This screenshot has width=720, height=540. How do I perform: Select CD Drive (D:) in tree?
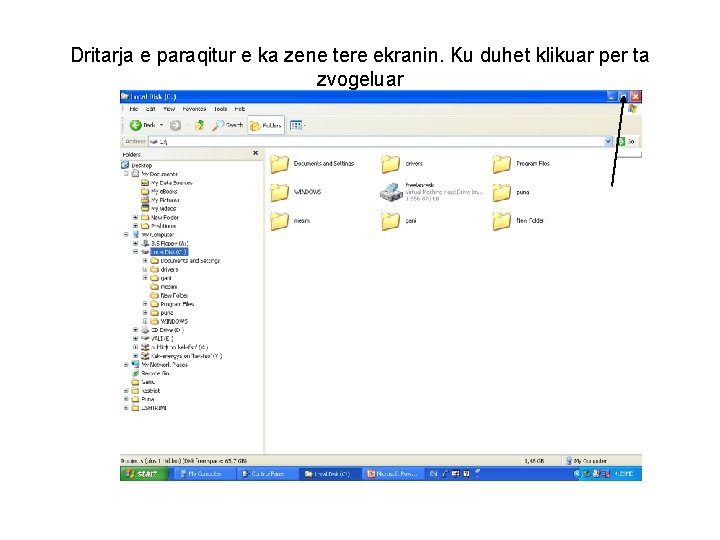[163, 330]
